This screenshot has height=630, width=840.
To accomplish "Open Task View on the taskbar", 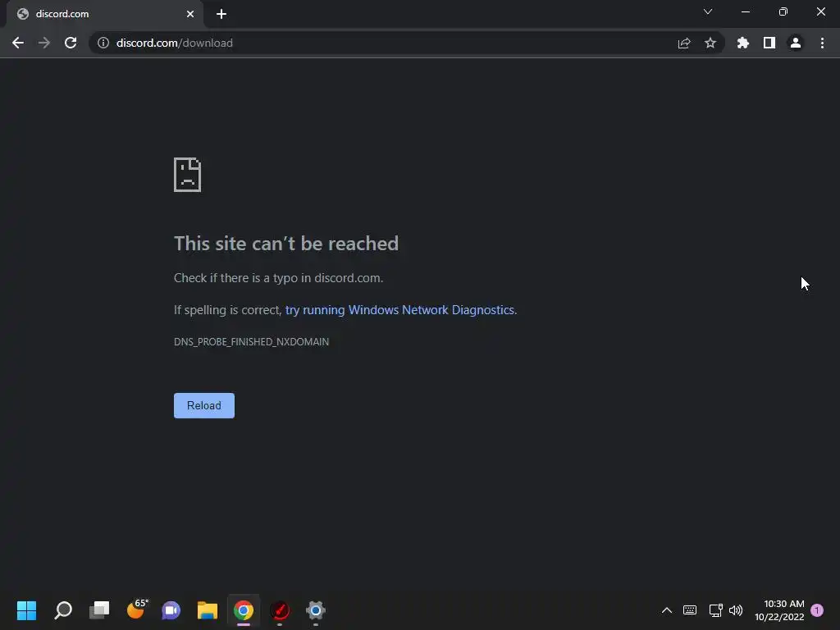I will [99, 610].
